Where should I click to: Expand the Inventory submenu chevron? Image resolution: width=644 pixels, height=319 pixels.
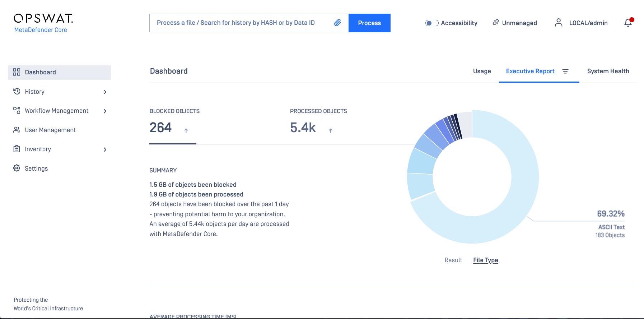(x=105, y=149)
